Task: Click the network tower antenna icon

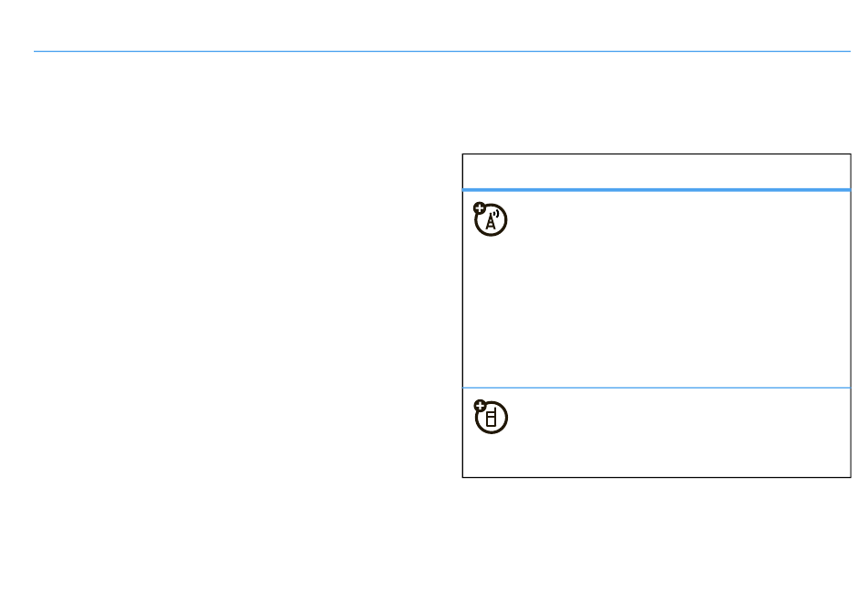Action: click(491, 219)
